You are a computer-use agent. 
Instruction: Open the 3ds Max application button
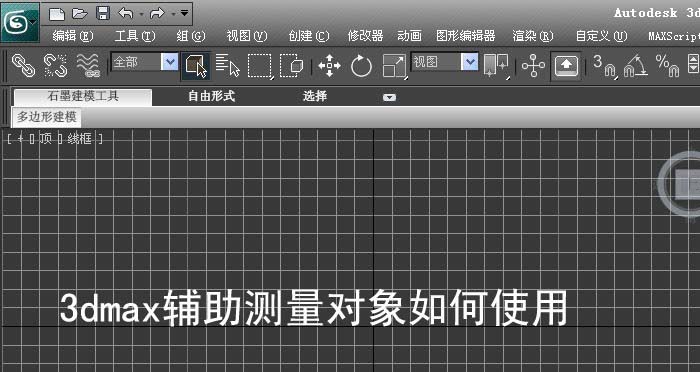coord(20,22)
